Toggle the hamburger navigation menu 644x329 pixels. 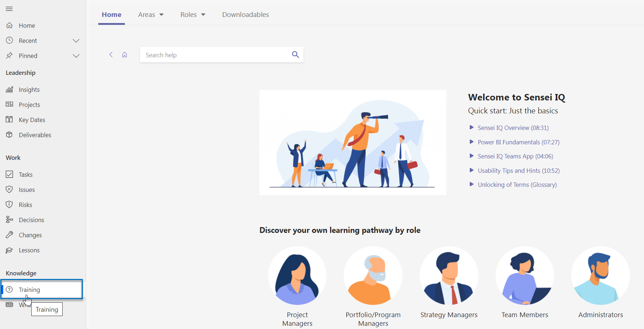9,9
